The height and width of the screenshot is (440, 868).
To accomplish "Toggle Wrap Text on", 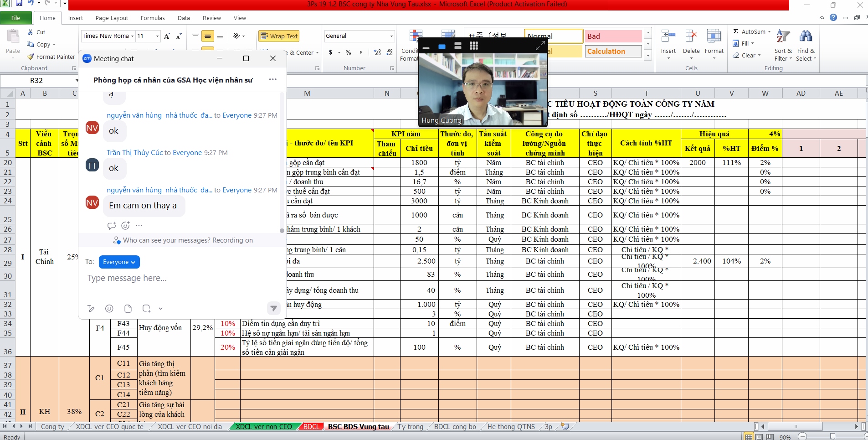I will [279, 36].
